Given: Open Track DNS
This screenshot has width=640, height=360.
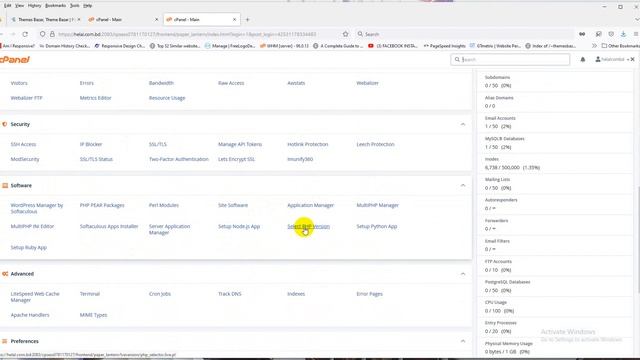Looking at the screenshot, I should click(229, 294).
